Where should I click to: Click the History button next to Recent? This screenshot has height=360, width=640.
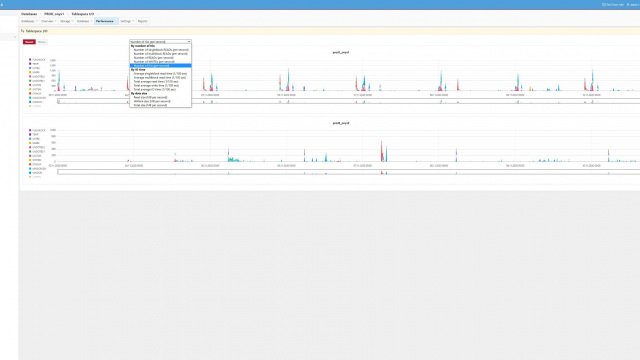pyautogui.click(x=42, y=42)
